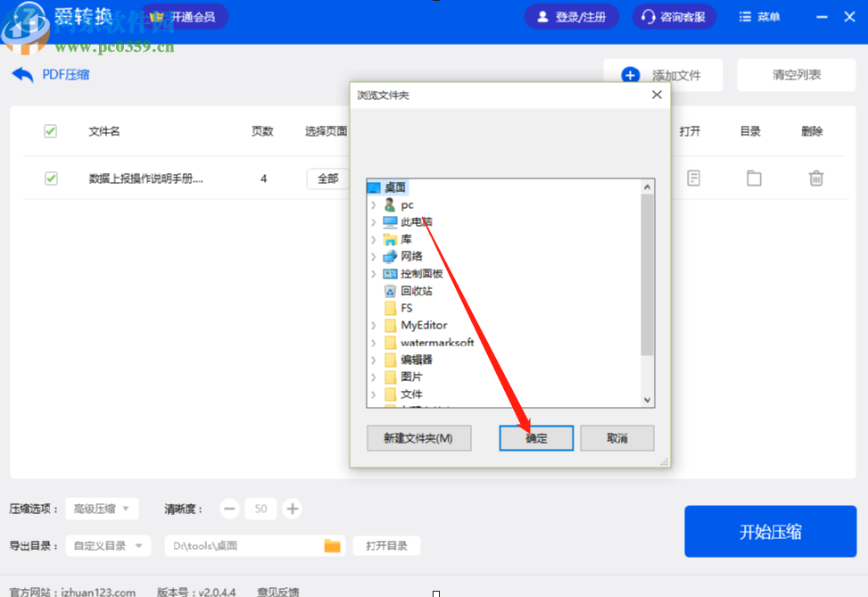Image resolution: width=868 pixels, height=597 pixels.
Task: Decrease clarity with the minus button
Action: tap(230, 509)
